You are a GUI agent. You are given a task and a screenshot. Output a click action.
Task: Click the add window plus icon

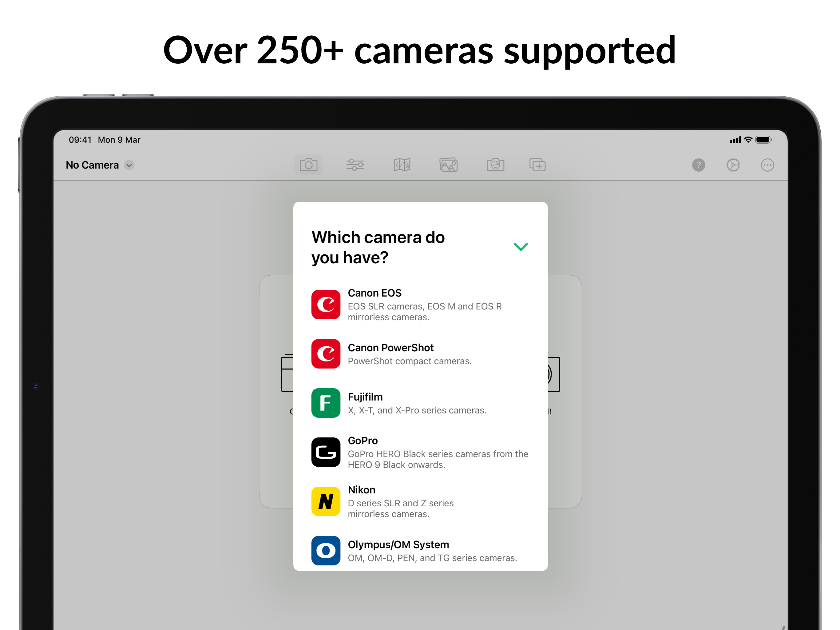click(537, 165)
